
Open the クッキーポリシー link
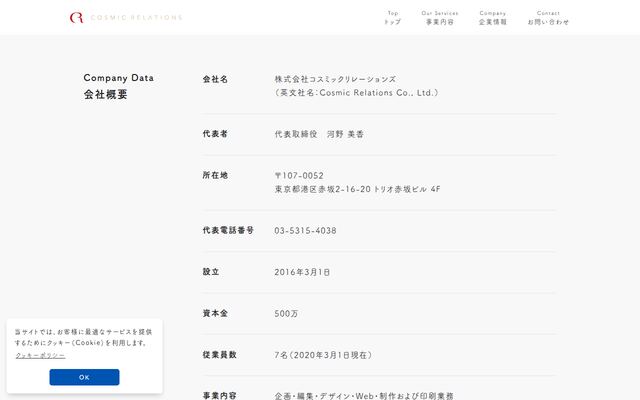[x=40, y=356]
